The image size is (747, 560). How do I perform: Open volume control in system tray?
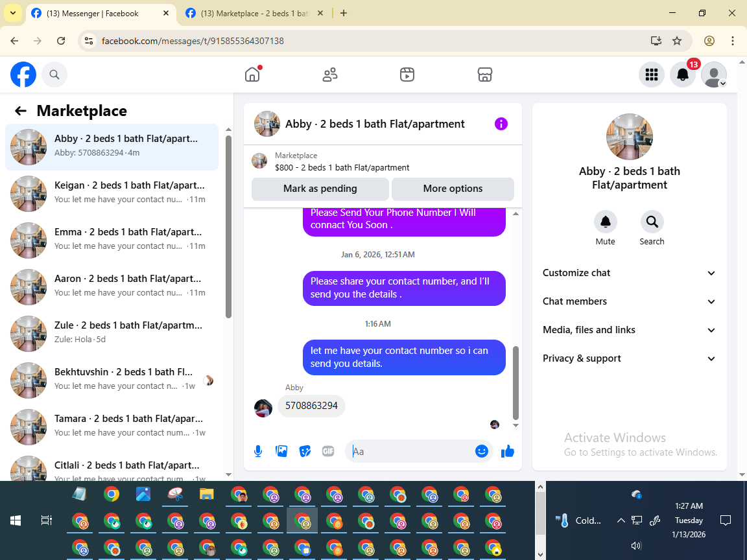coord(636,546)
